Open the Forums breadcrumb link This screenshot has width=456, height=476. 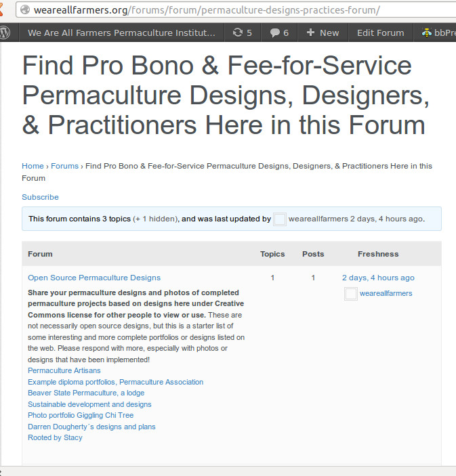[x=64, y=166]
